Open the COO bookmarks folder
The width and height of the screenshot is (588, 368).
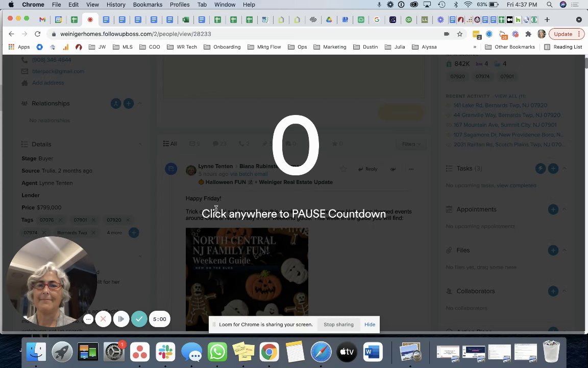(x=150, y=47)
